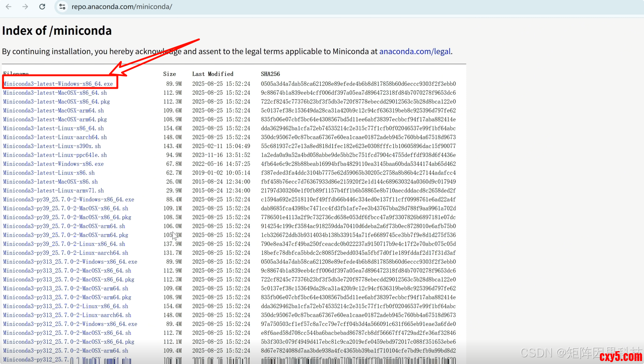Click the 'SHA256' column header

(x=271, y=74)
